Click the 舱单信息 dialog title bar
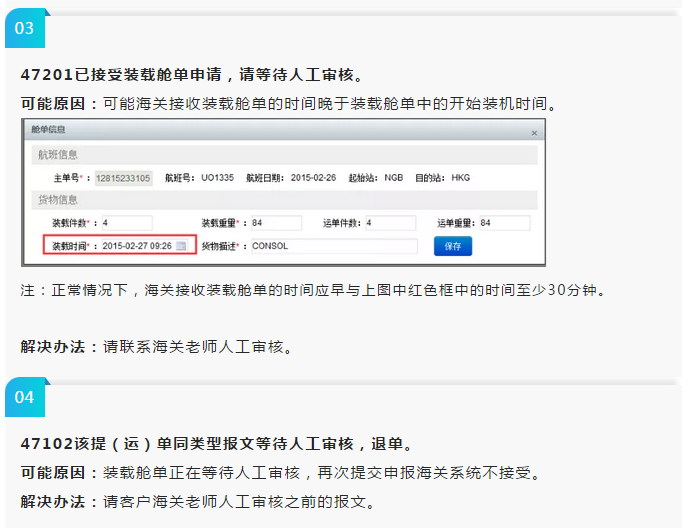This screenshot has width=688, height=528. tap(280, 131)
